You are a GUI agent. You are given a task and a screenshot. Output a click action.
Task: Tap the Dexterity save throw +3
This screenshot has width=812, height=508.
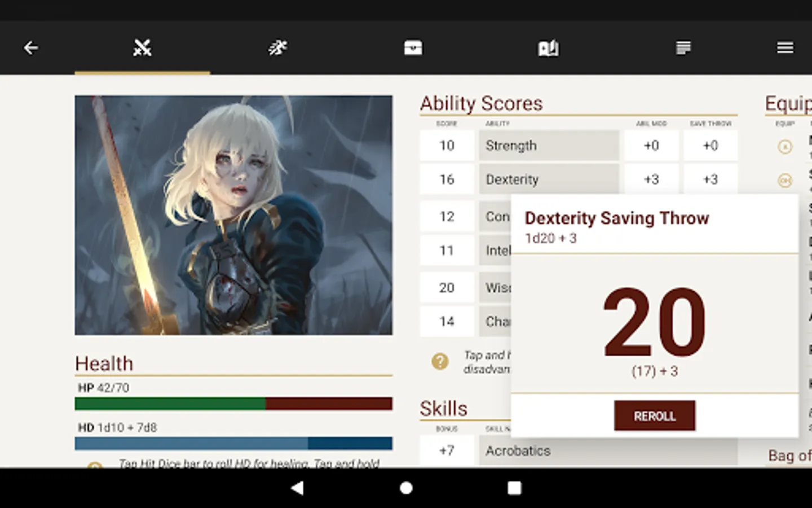pos(710,179)
